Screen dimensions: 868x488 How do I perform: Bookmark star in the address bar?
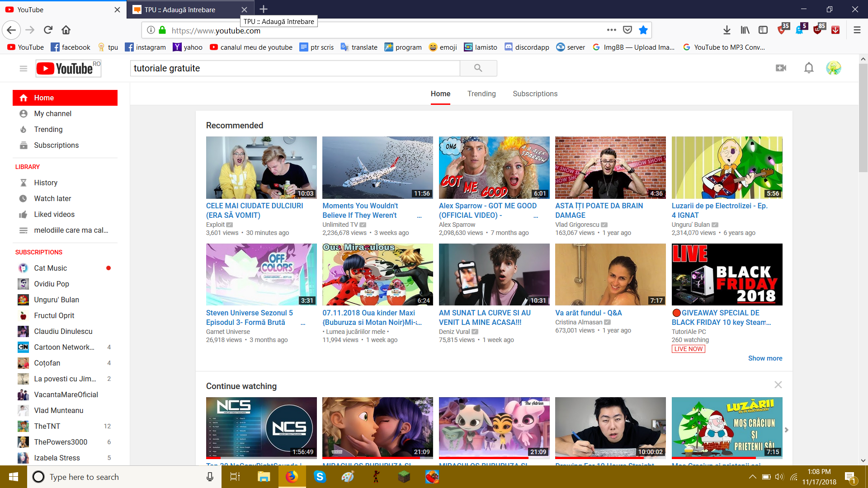click(643, 30)
